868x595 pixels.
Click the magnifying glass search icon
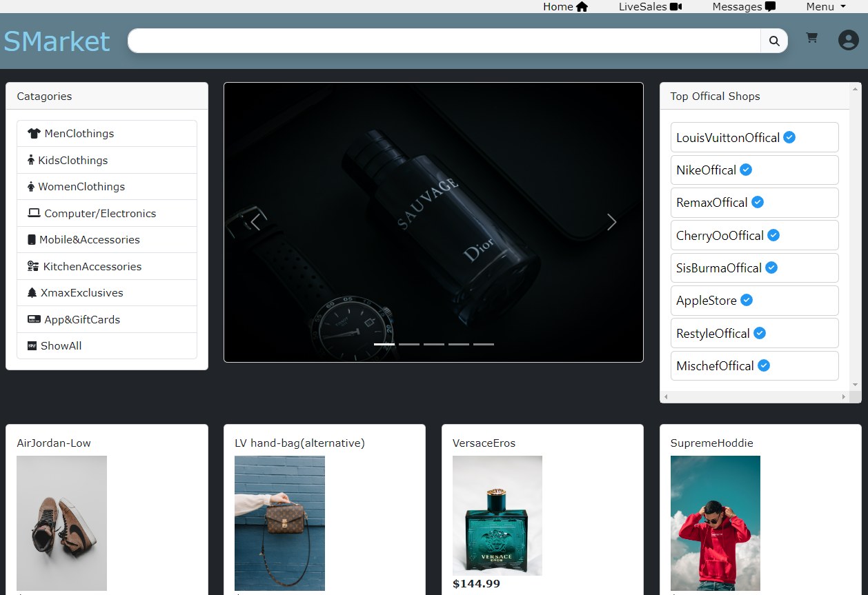coord(774,41)
